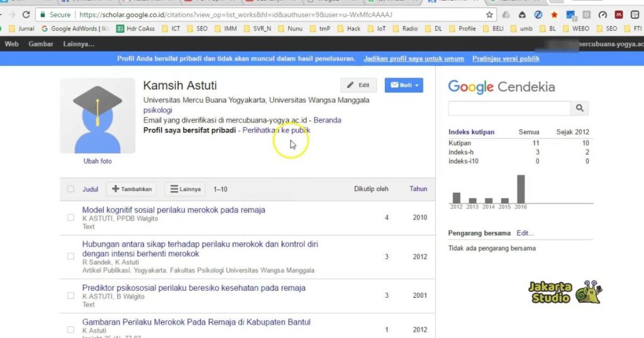644x338 pixels.
Task: Open the Lainnya actions dropdown in list toolbar
Action: click(184, 189)
